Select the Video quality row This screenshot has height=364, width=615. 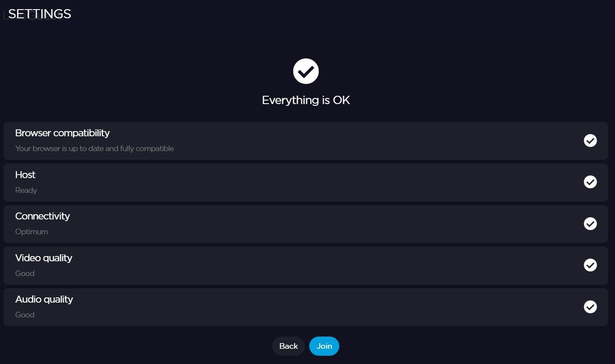tap(305, 265)
